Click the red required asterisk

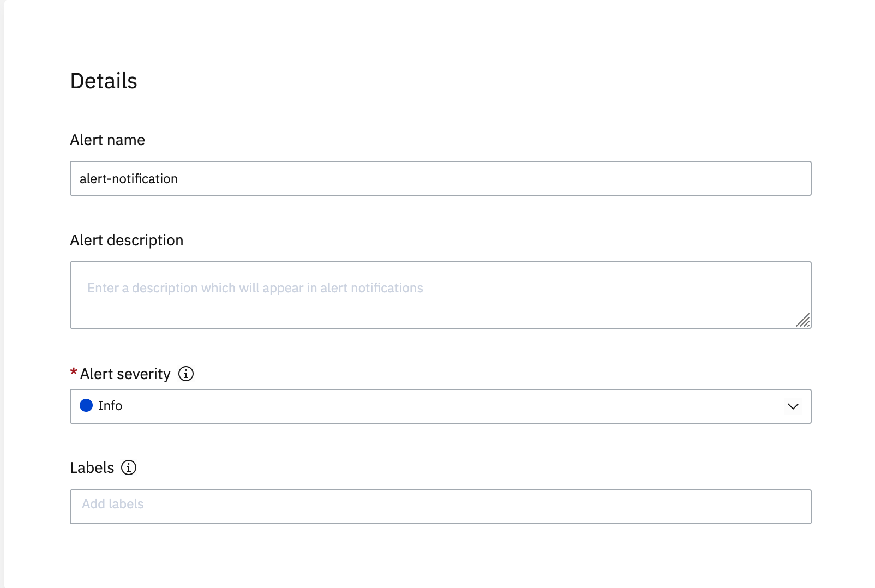pyautogui.click(x=74, y=372)
